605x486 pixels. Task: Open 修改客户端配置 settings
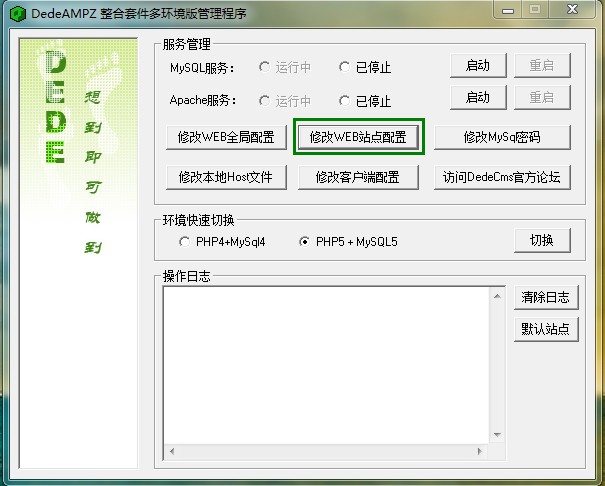click(x=358, y=178)
